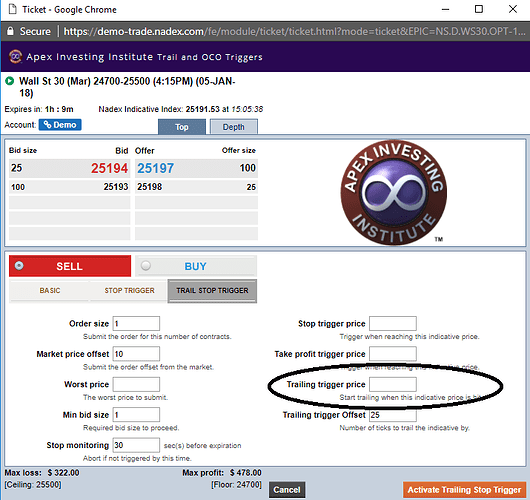Click the green play icon beside Wall St 30

coord(9,81)
